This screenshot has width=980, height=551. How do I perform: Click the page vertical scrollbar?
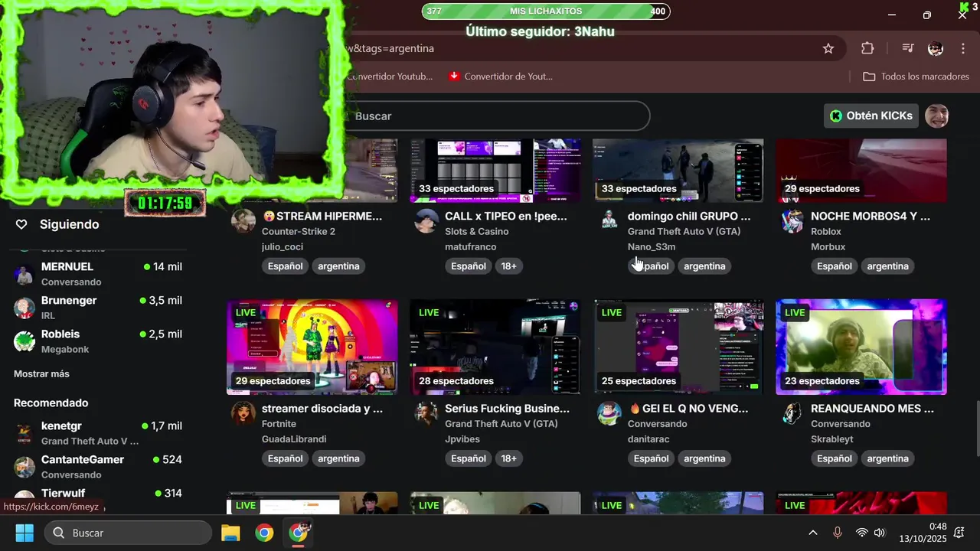(976, 429)
